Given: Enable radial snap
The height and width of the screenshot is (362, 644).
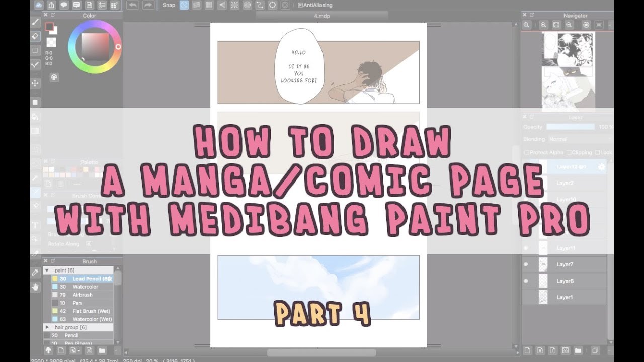Looking at the screenshot, I should [234, 5].
